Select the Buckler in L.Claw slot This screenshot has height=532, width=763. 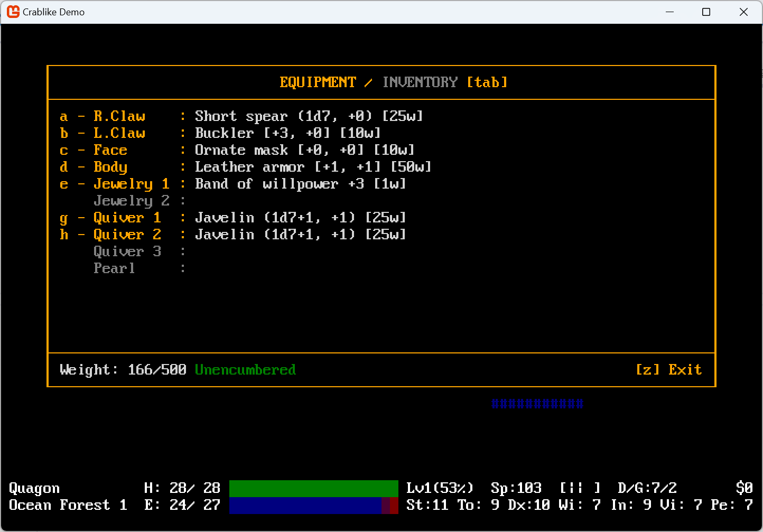288,133
